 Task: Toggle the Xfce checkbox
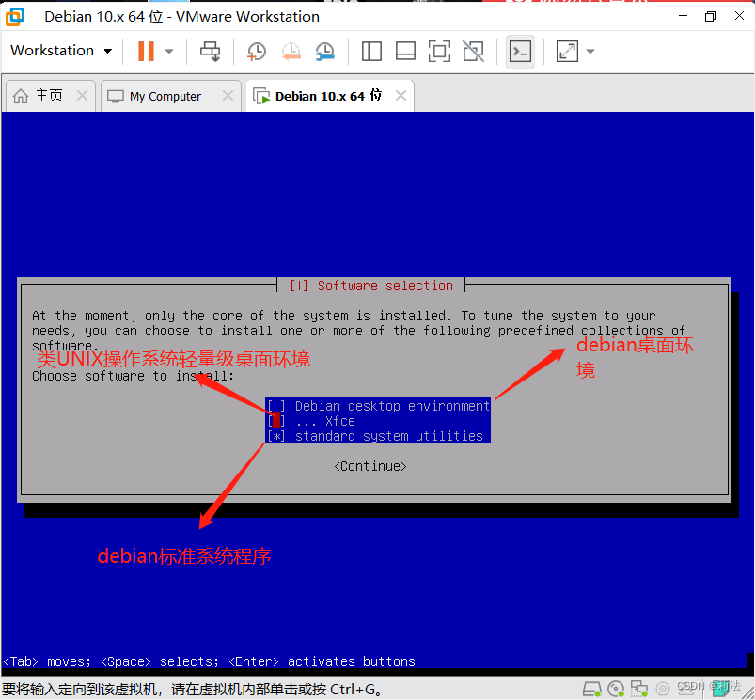coord(276,421)
